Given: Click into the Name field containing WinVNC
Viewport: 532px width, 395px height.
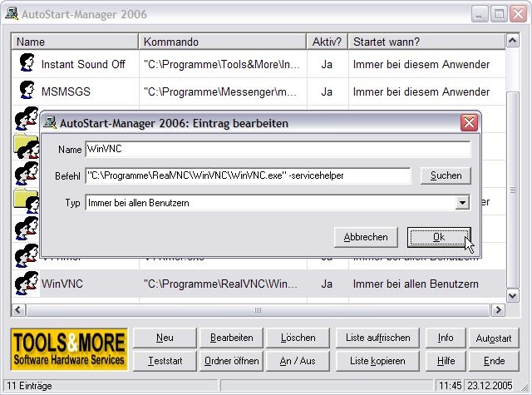Looking at the screenshot, I should 278,150.
